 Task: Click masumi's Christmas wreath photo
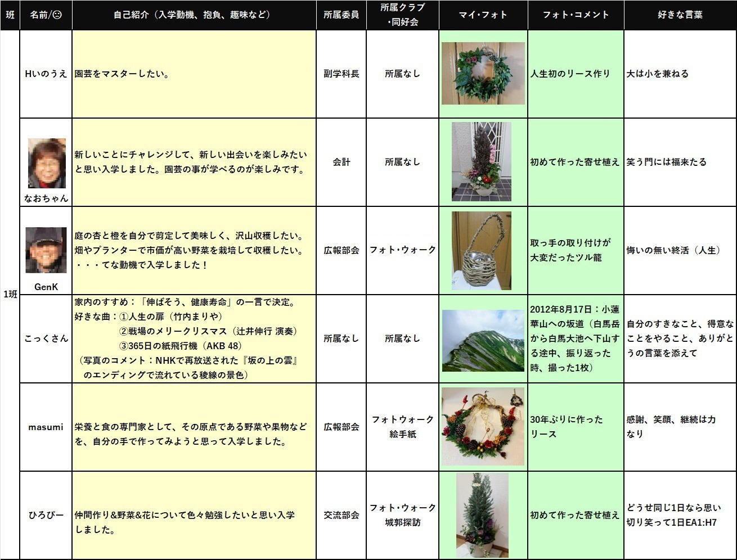tap(483, 426)
